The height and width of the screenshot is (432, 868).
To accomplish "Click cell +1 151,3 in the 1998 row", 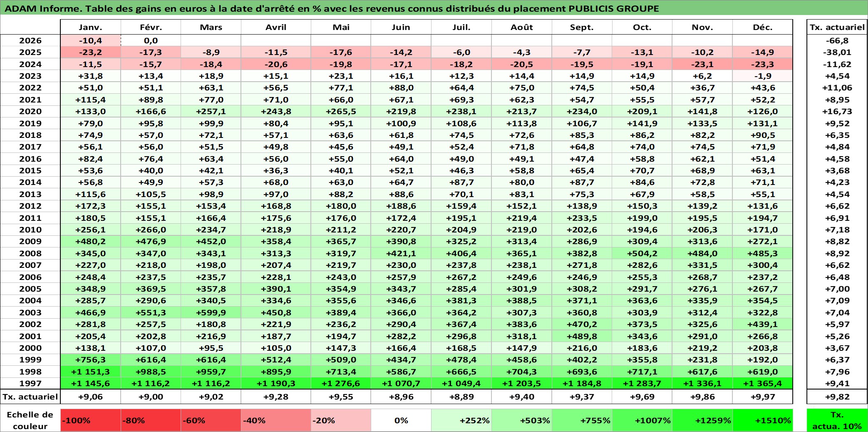I will (x=91, y=372).
